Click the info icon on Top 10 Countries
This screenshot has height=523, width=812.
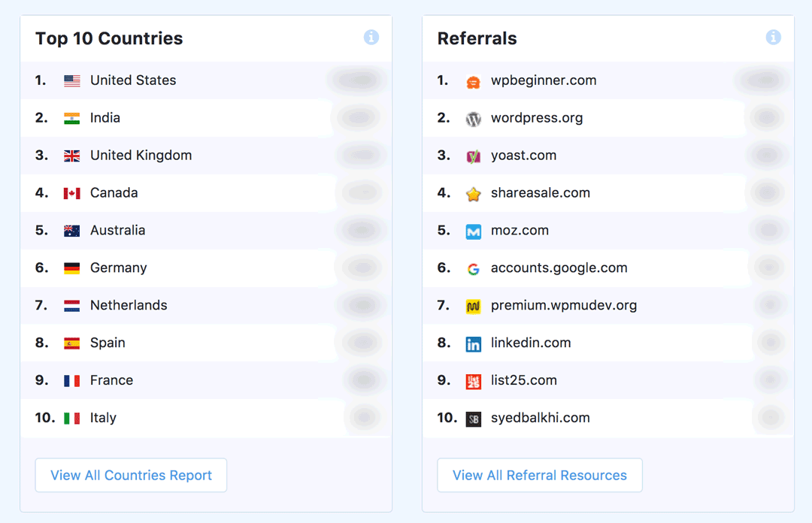click(371, 38)
